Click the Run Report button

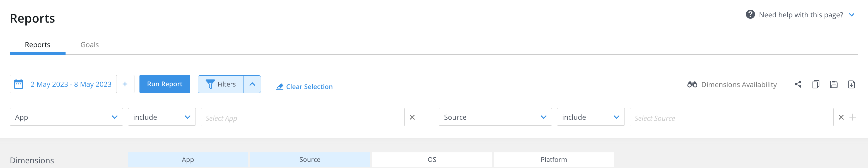[x=165, y=84]
